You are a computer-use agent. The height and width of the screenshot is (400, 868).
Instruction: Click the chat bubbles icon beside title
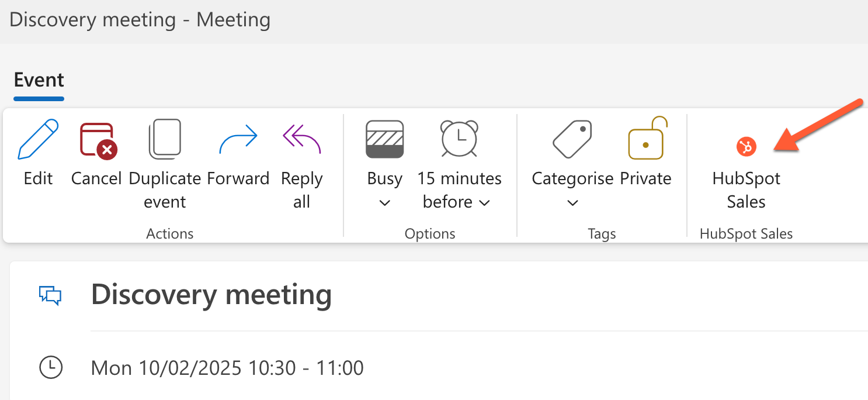50,295
